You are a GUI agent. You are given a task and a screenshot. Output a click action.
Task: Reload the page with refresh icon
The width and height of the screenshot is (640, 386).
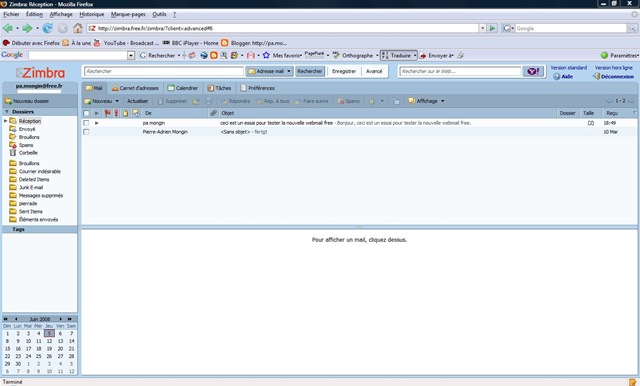47,28
